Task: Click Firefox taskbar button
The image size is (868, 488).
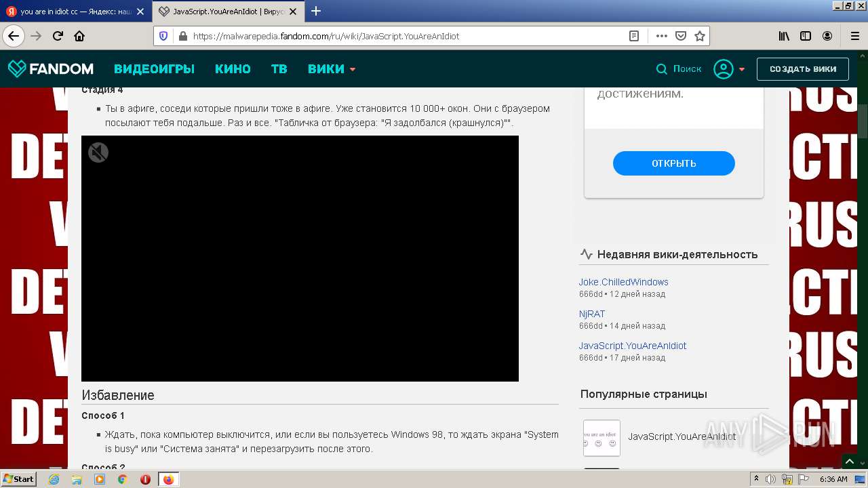Action: (169, 479)
